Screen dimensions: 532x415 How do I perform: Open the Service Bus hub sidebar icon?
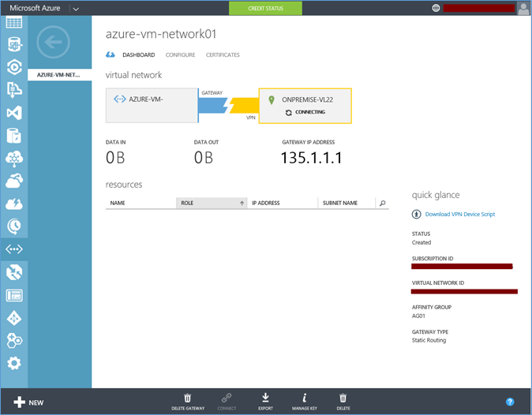14,159
